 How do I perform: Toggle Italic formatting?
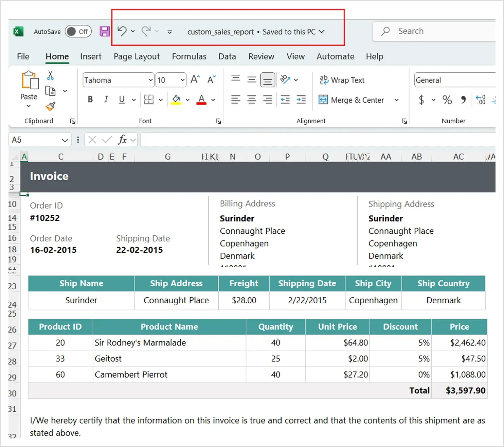[106, 100]
